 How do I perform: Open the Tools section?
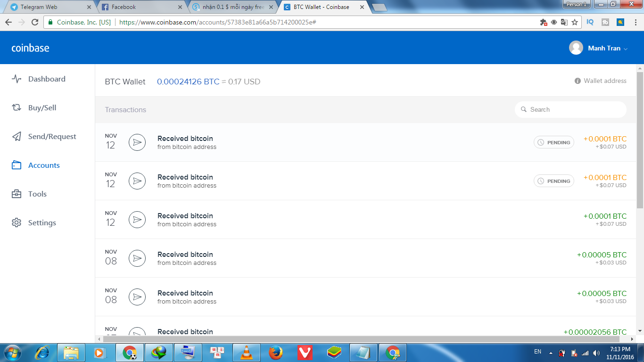[29, 194]
